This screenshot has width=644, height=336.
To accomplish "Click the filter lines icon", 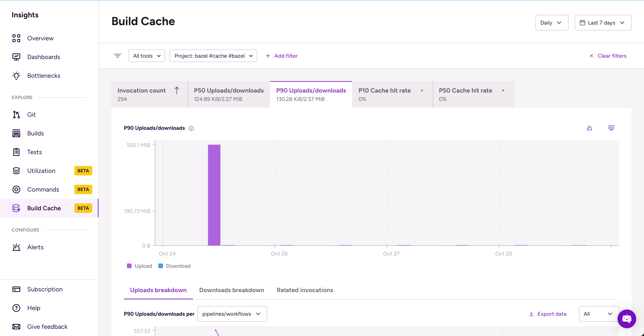I will [x=117, y=56].
